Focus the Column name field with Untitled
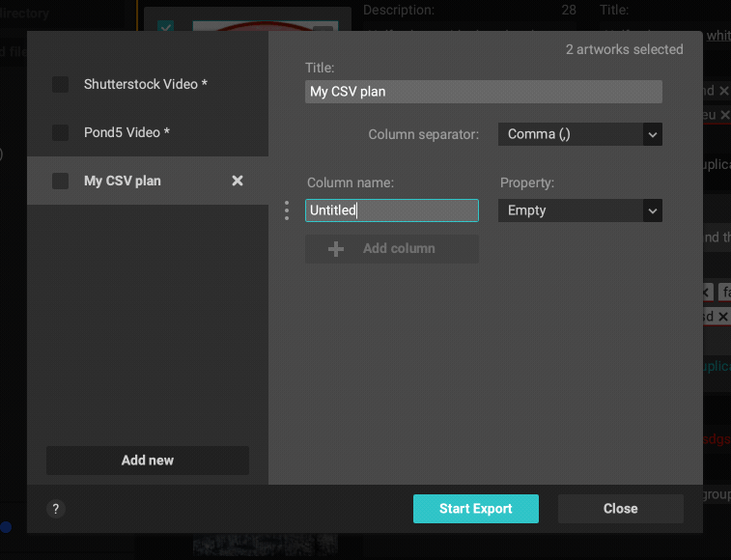The width and height of the screenshot is (731, 560). pyautogui.click(x=391, y=210)
